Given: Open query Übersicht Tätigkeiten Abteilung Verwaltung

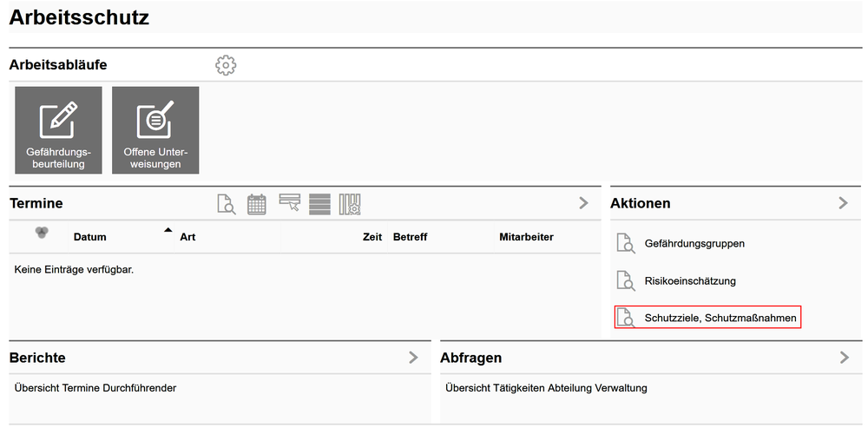Looking at the screenshot, I should 546,388.
